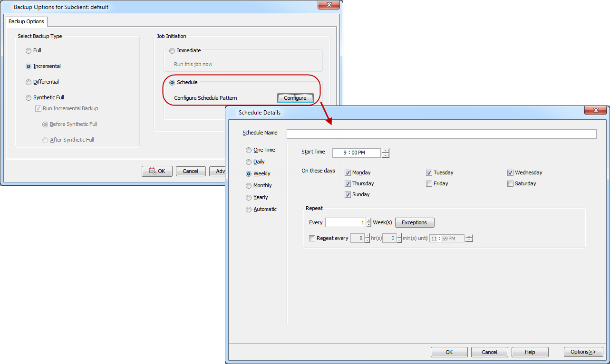The width and height of the screenshot is (610, 364).
Task: Click into the Schedule Name field
Action: click(441, 134)
